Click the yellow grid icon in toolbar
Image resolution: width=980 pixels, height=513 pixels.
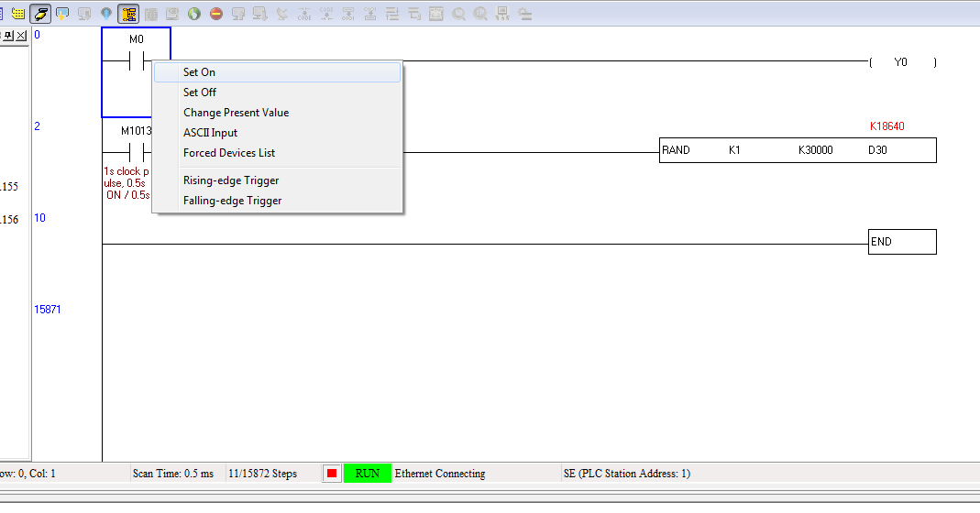click(x=17, y=14)
